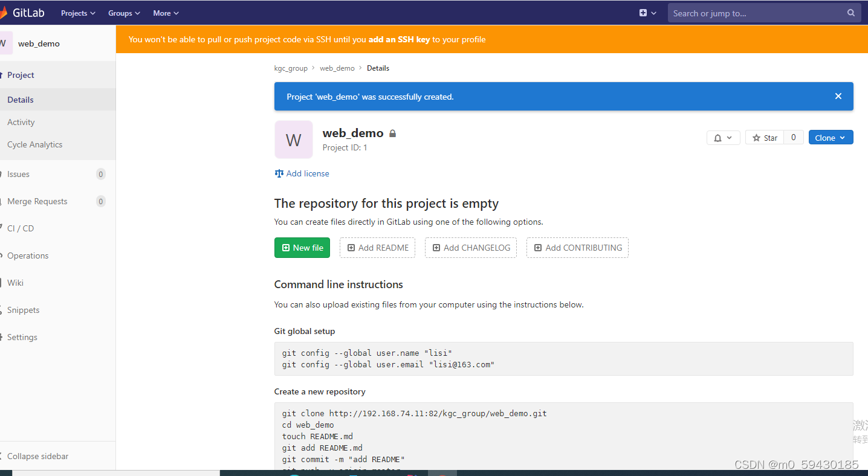Open Cycle Analytics in the sidebar
This screenshot has height=476, width=868.
[x=57, y=144]
